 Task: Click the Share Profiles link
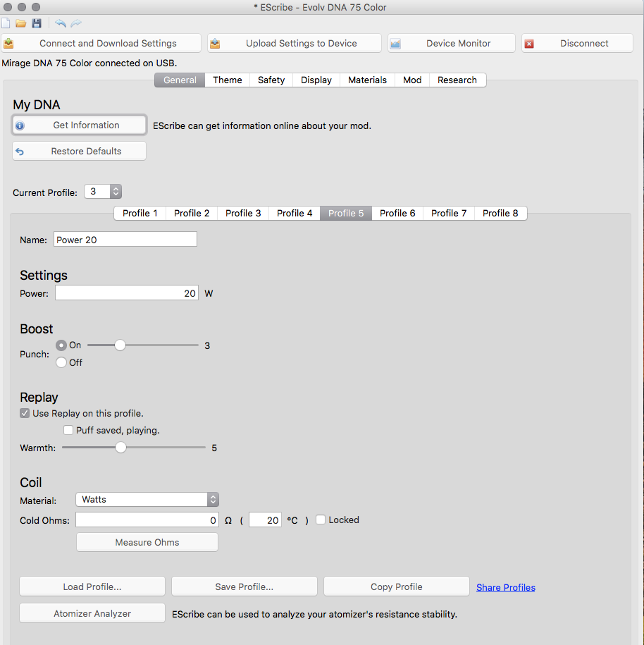pyautogui.click(x=505, y=587)
